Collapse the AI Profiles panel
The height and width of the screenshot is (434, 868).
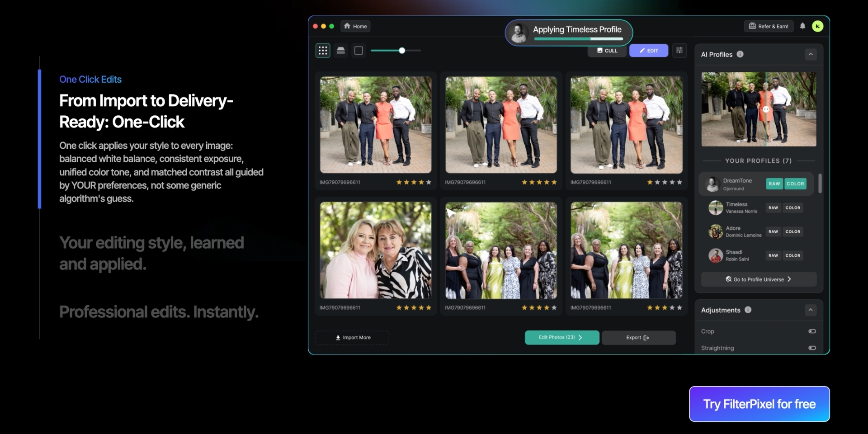(x=811, y=54)
